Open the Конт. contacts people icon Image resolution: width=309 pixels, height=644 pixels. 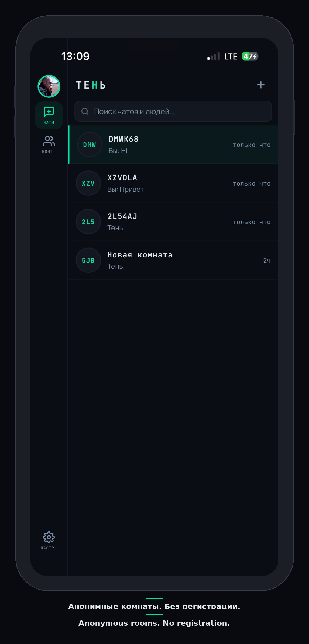click(x=49, y=141)
